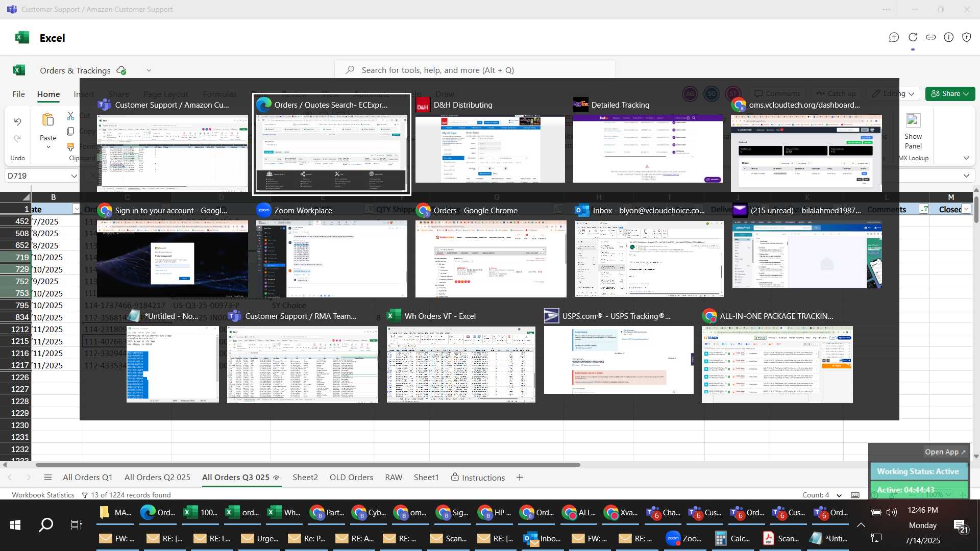
Task: Click the taskbar search magnifier
Action: (x=46, y=525)
